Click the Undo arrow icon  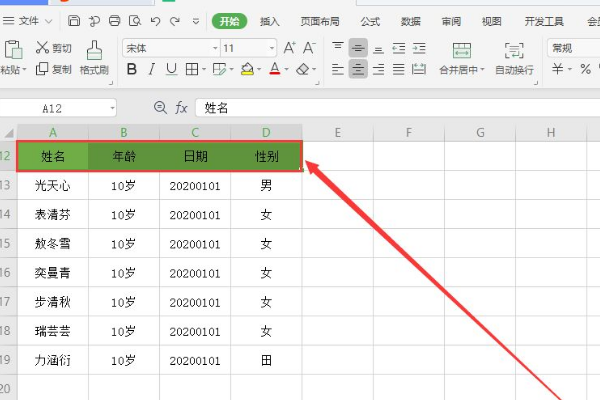tap(154, 20)
